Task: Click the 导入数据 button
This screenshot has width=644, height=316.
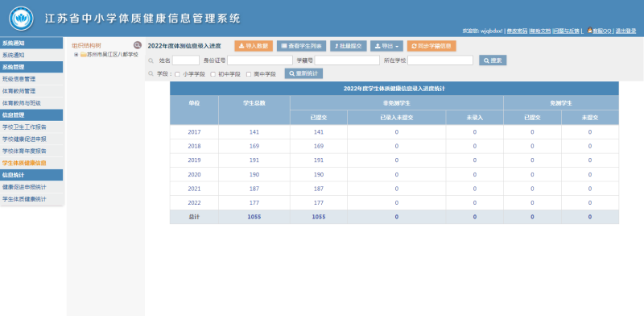Action: point(254,46)
